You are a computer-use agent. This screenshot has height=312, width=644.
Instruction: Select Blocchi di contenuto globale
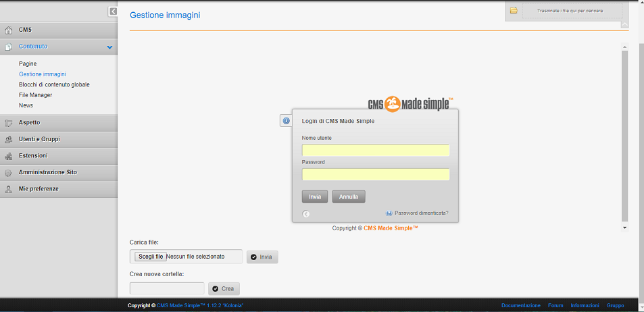tap(54, 84)
